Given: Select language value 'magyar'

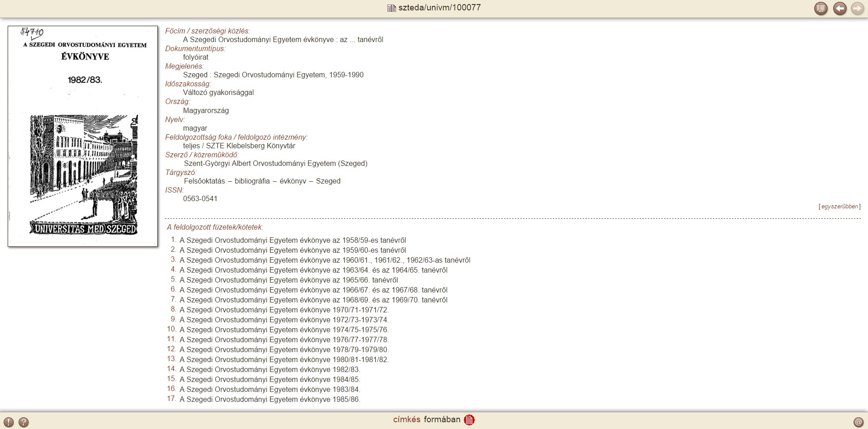Looking at the screenshot, I should coord(195,128).
